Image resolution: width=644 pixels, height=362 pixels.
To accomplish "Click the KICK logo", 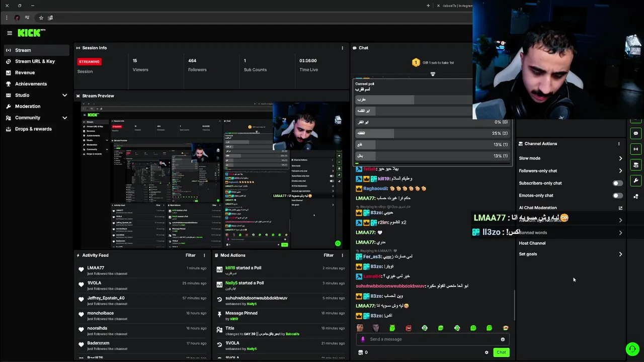I will [x=31, y=33].
